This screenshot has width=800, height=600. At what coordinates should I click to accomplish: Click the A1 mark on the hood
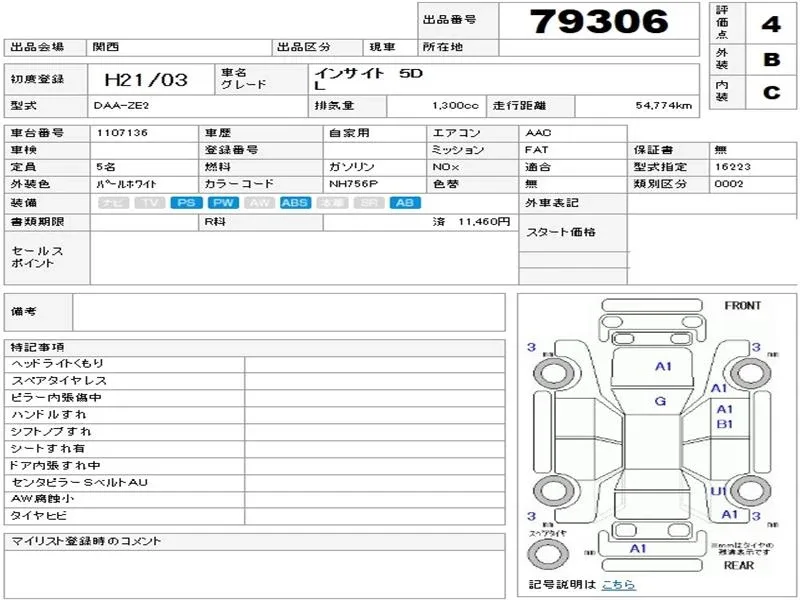663,366
